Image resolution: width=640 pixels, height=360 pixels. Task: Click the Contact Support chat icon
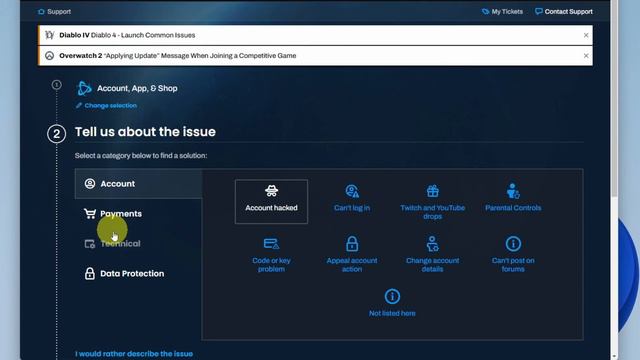[539, 11]
